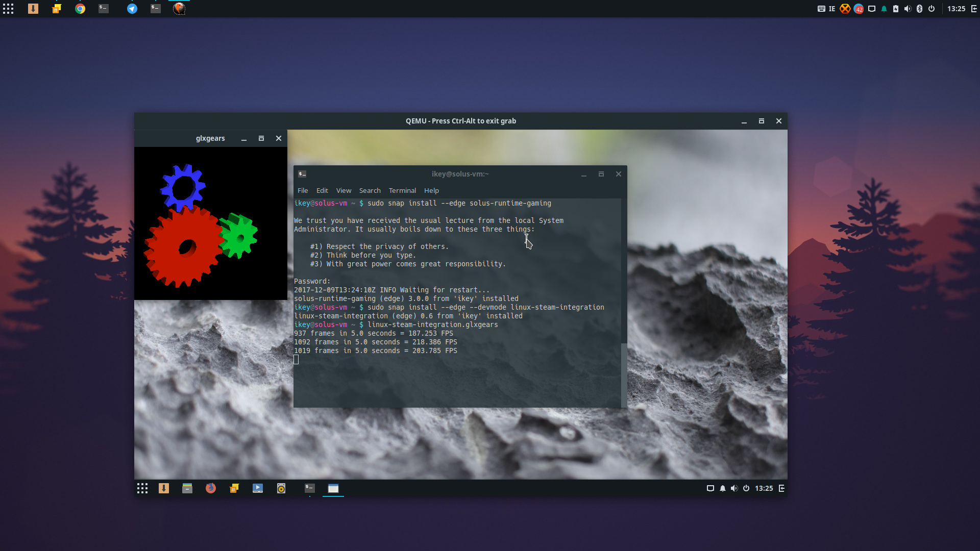Viewport: 980px width, 551px height.
Task: Focus terminal window in guest taskbar
Action: [x=310, y=488]
